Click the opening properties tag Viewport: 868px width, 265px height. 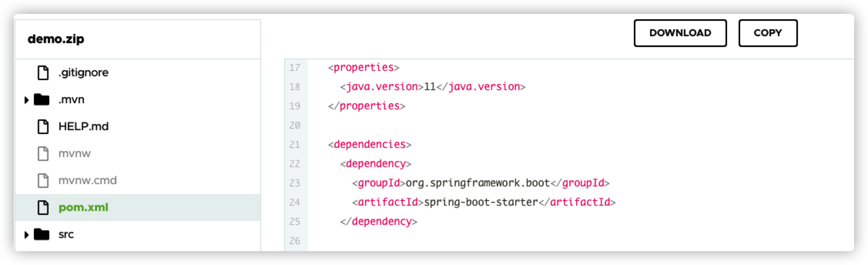pos(364,68)
